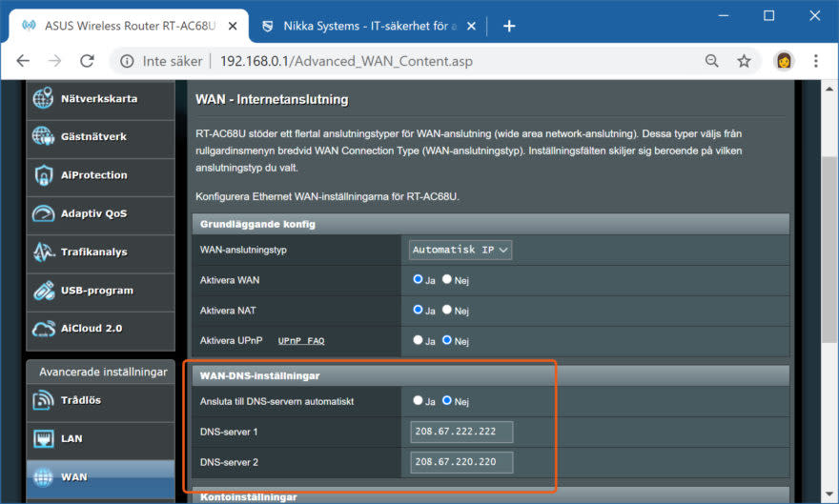Select Ja for automatic DNS server connection
Viewport: 839px width, 504px height.
point(418,400)
